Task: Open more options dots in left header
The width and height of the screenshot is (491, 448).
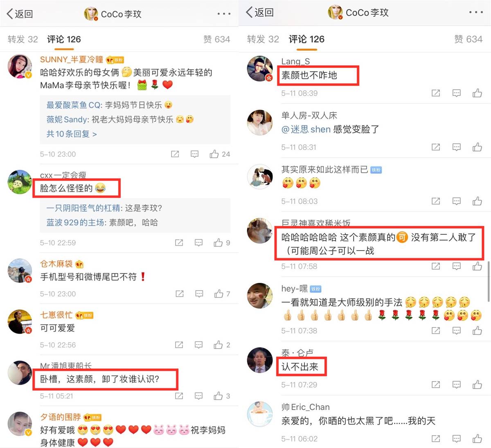Action: pyautogui.click(x=224, y=14)
